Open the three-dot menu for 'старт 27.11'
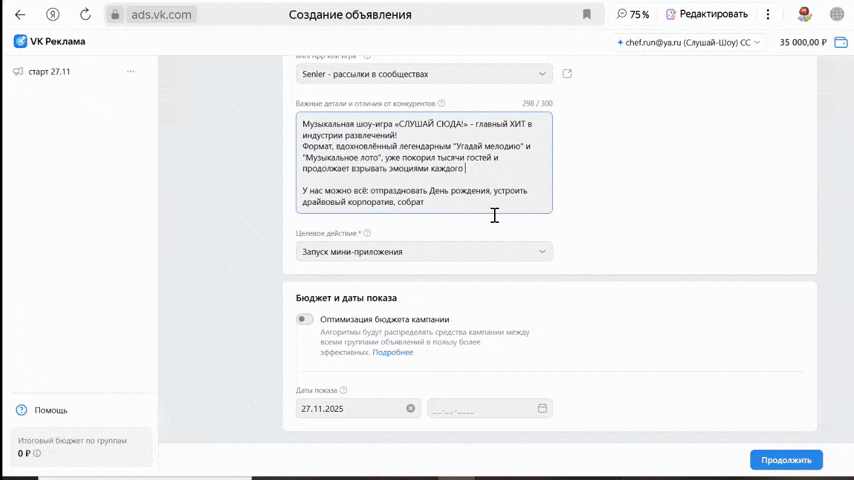This screenshot has height=480, width=854. click(x=131, y=72)
